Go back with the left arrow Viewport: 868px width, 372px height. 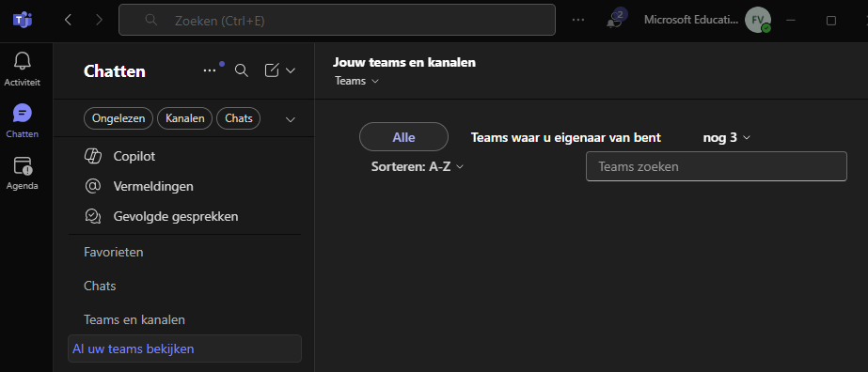(x=68, y=20)
